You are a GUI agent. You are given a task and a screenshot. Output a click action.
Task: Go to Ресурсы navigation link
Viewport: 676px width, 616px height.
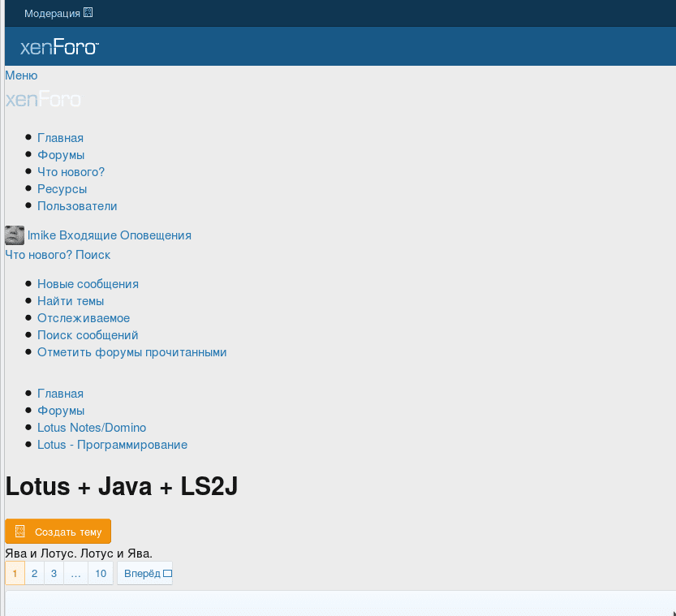point(62,189)
